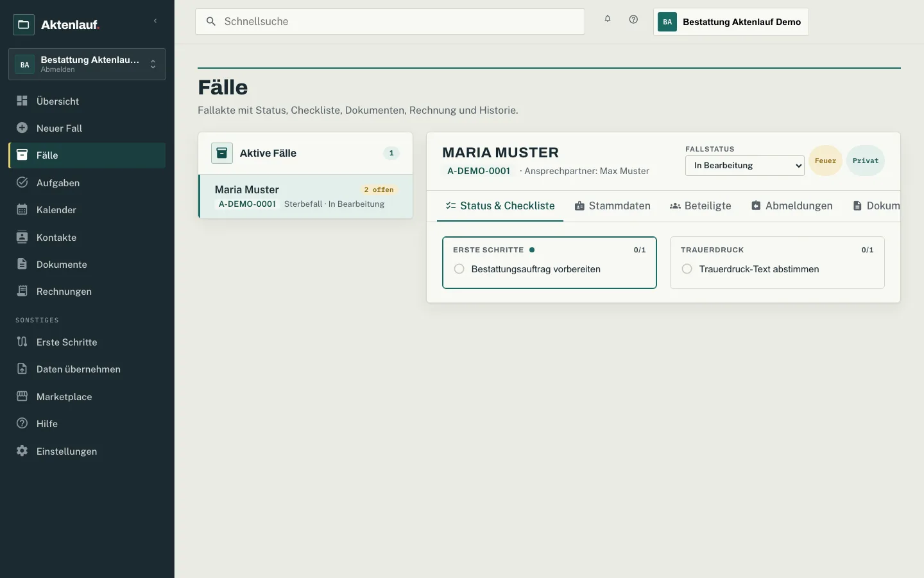This screenshot has height=578, width=924.
Task: Switch to the Stammdaten tab
Action: [613, 206]
